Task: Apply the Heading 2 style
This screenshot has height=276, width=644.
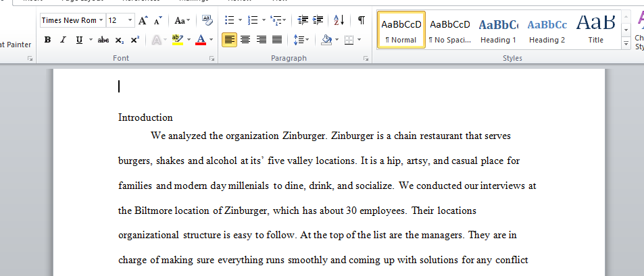Action: (x=547, y=30)
